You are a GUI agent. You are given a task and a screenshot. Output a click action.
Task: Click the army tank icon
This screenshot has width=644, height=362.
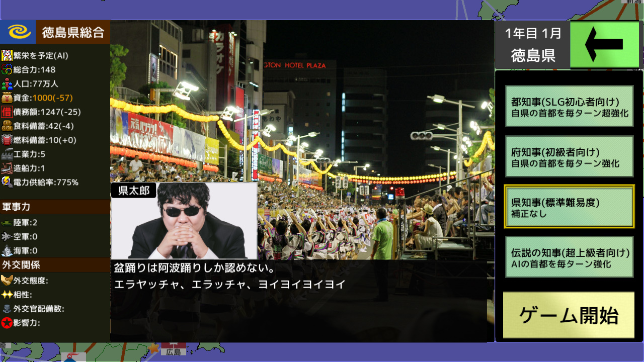coord(7,223)
